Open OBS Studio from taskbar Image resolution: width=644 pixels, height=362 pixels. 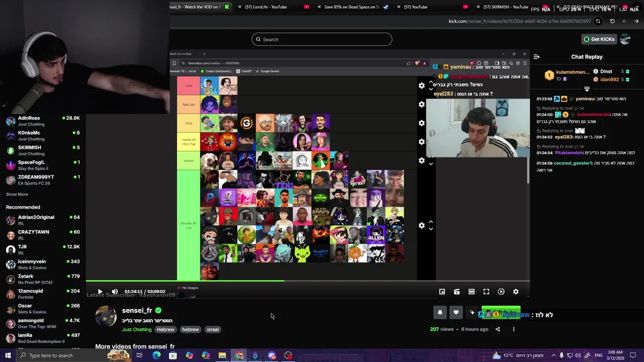(x=288, y=355)
